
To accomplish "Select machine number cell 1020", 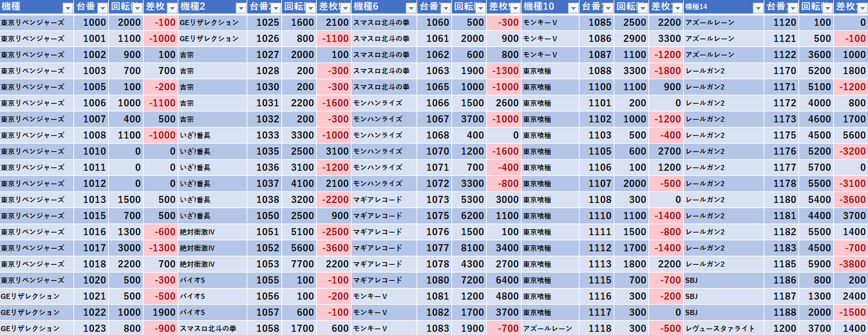I will click(x=91, y=280).
